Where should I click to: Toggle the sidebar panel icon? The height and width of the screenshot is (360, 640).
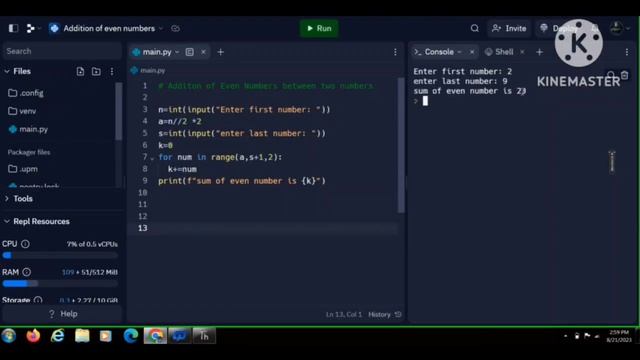pos(13,28)
